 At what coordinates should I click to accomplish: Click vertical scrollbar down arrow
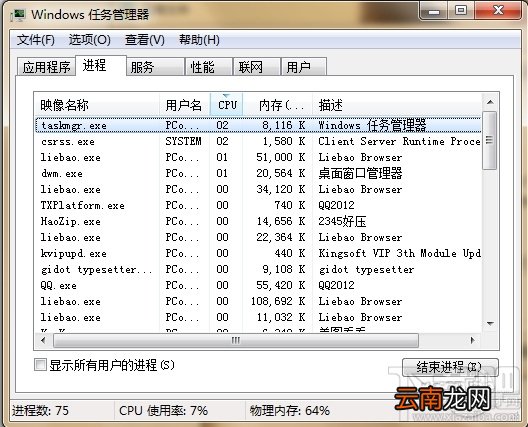[x=490, y=324]
